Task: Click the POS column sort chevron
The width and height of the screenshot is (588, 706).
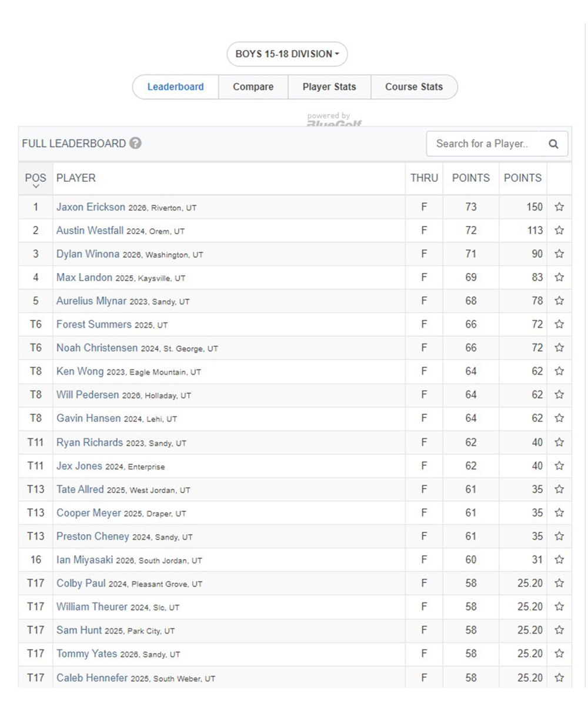Action: pos(35,186)
